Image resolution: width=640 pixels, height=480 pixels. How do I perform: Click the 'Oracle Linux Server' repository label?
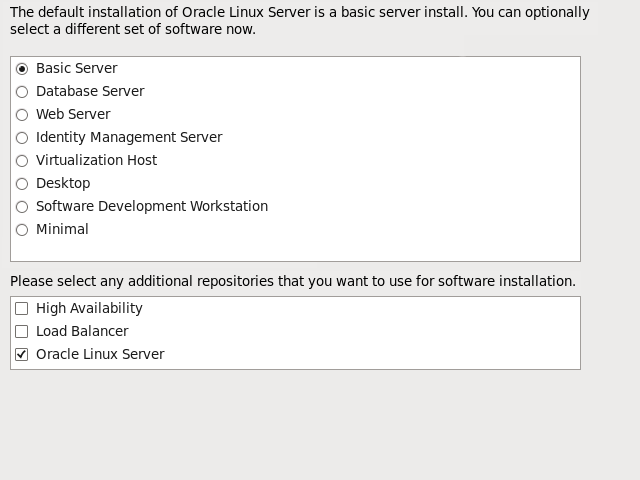click(100, 354)
